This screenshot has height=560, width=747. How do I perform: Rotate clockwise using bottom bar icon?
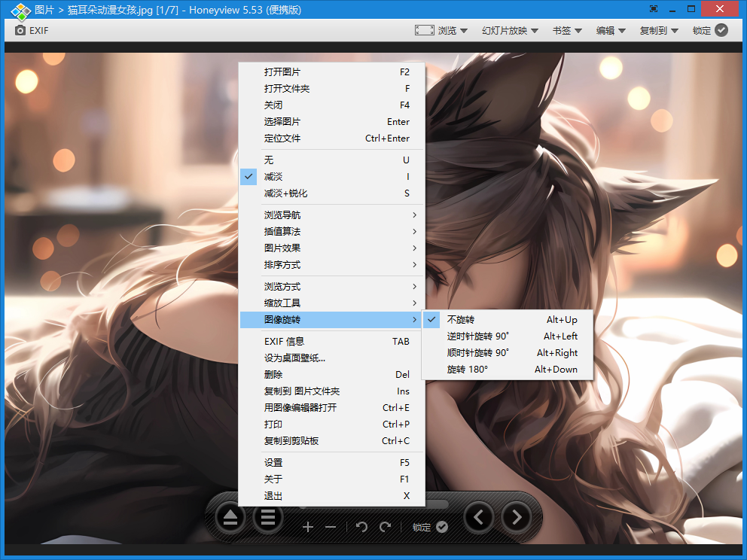point(386,527)
